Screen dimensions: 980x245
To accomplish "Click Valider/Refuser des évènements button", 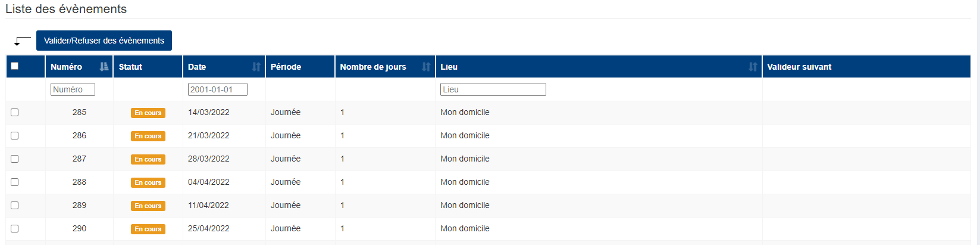I will pos(104,41).
